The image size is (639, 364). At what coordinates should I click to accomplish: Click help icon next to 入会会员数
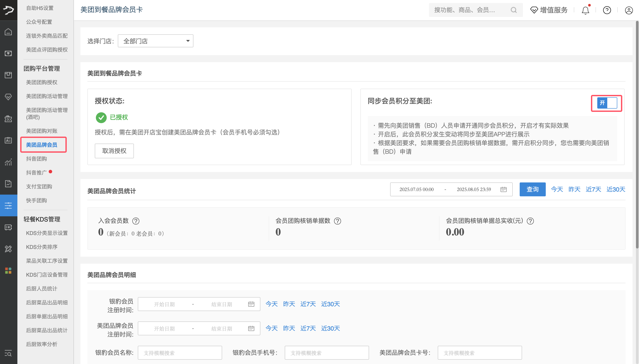tap(136, 221)
